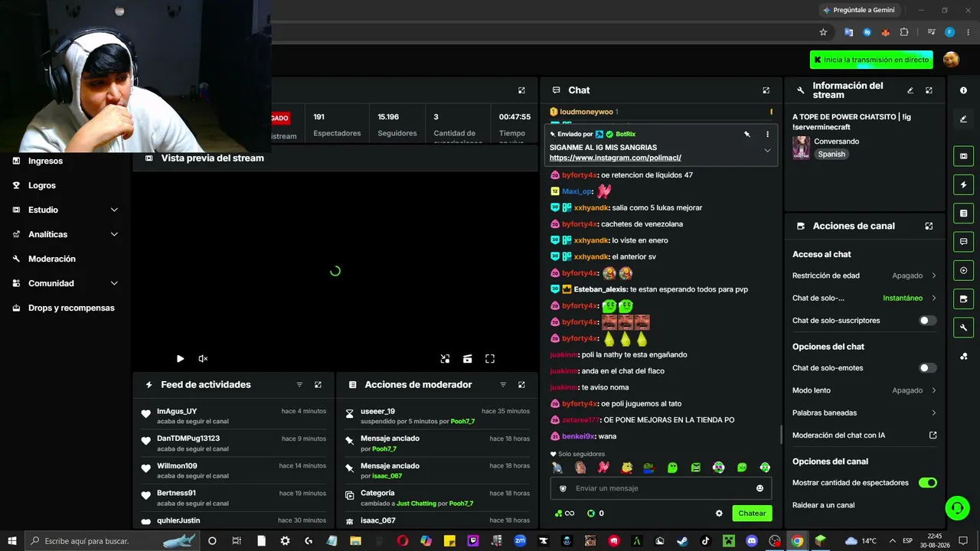Screen dimensions: 980x551
Task: Pop out the Acciones de moderador panel
Action: (x=521, y=385)
